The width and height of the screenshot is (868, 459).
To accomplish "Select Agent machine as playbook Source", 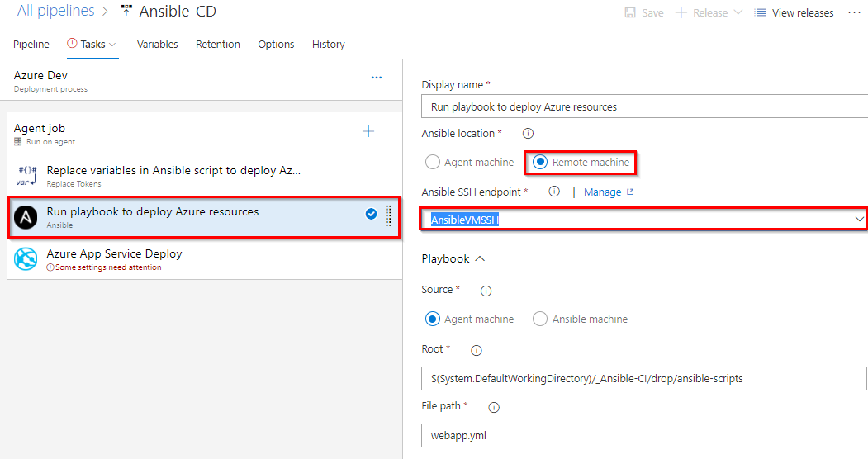I will (432, 319).
